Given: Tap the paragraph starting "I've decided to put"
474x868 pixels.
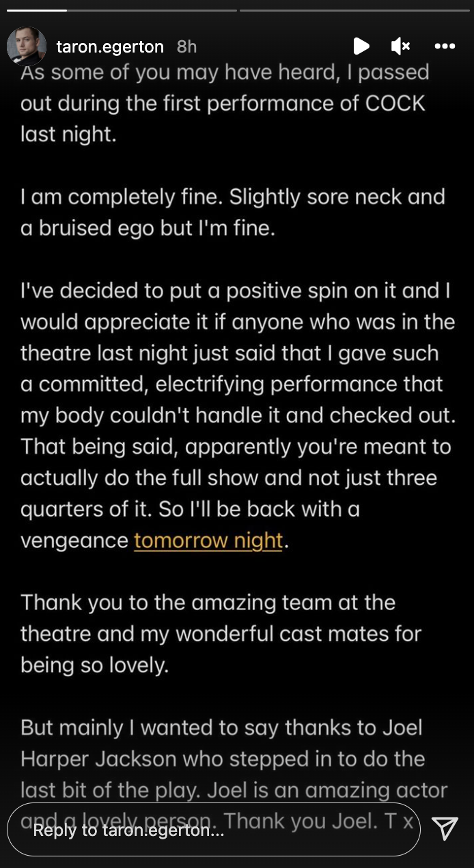Looking at the screenshot, I should click(x=236, y=416).
